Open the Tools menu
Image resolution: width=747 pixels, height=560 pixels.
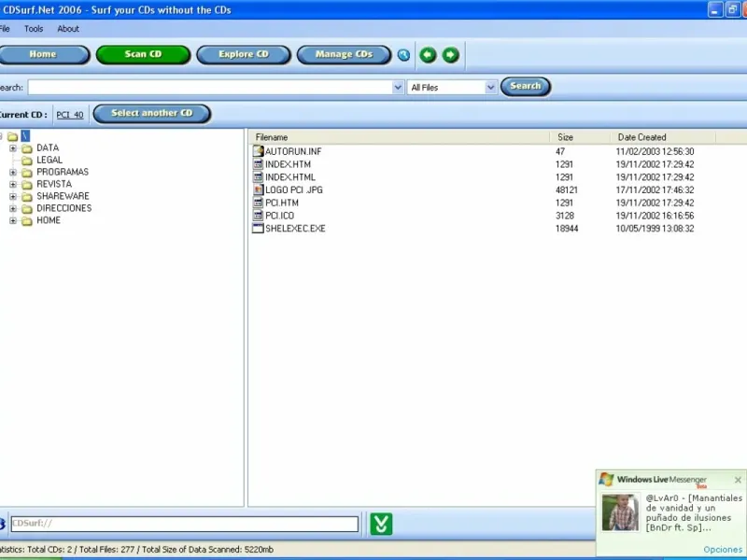click(x=34, y=29)
